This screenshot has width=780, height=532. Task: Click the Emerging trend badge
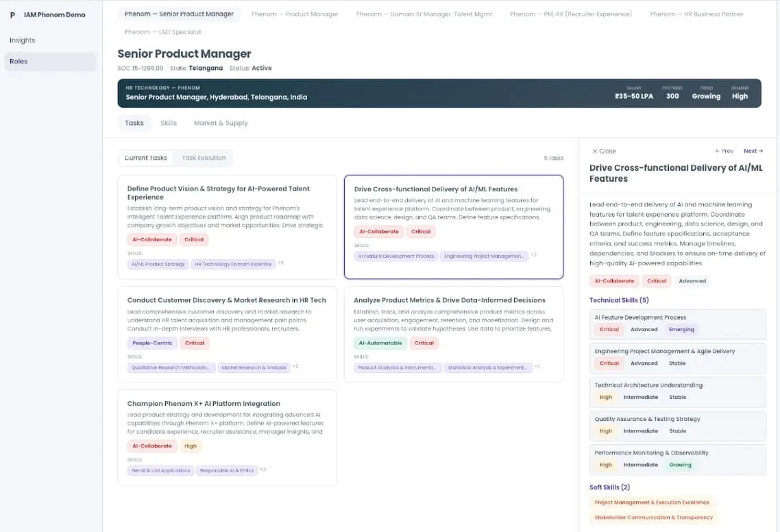681,330
